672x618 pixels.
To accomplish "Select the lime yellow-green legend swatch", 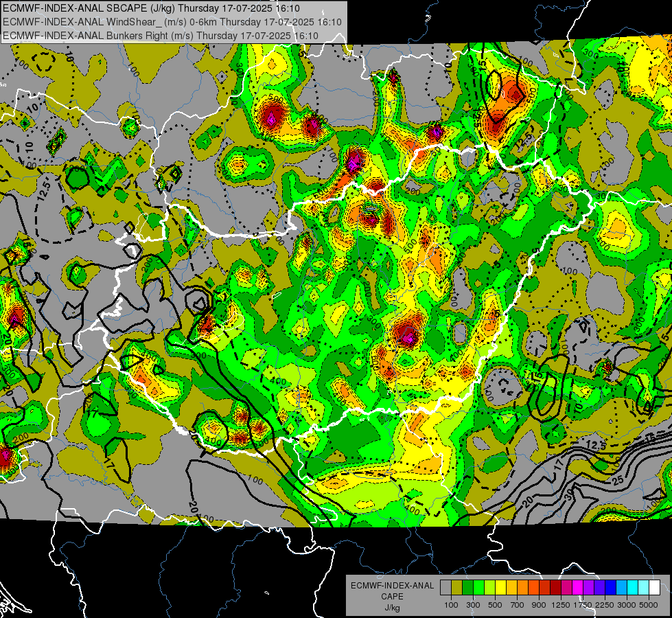I will (489, 588).
